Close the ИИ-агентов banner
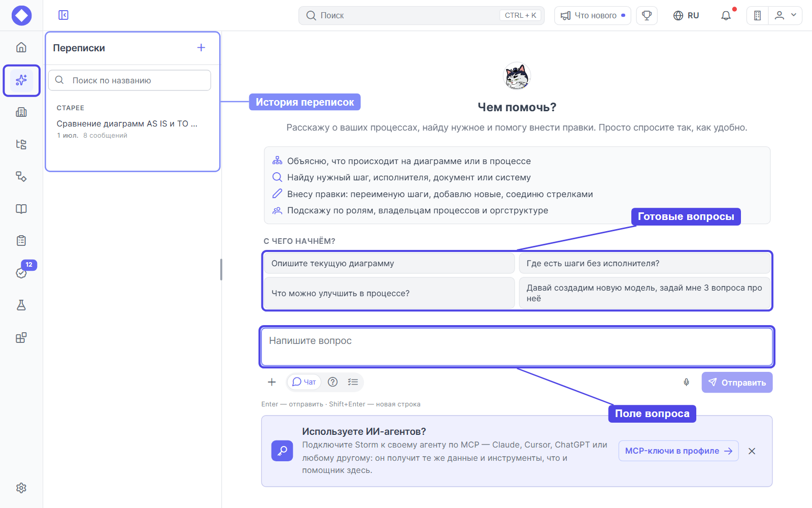Viewport: 812px width, 508px height. 752,451
